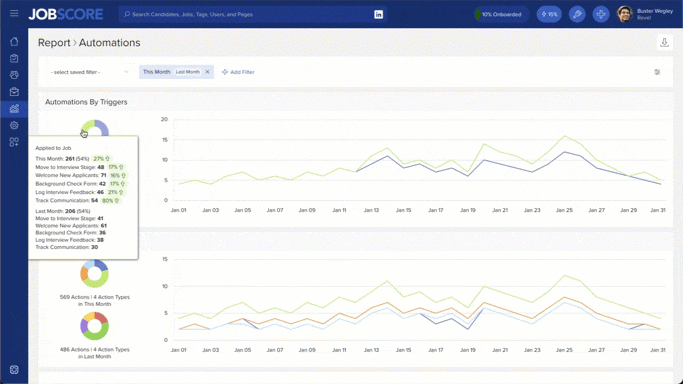
Task: Click the donut chart for 486 Actions Last Month
Action: [x=95, y=326]
